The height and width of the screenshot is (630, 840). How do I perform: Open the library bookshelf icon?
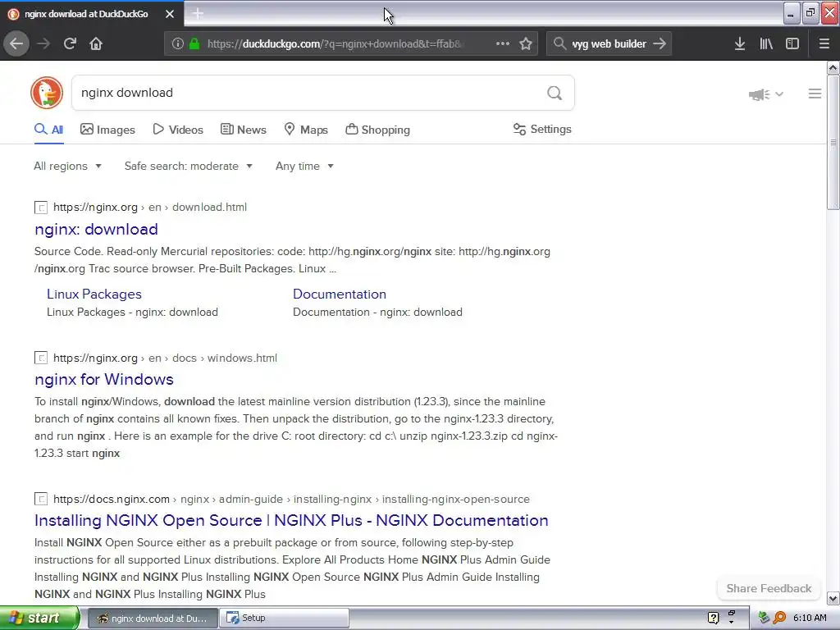click(766, 43)
